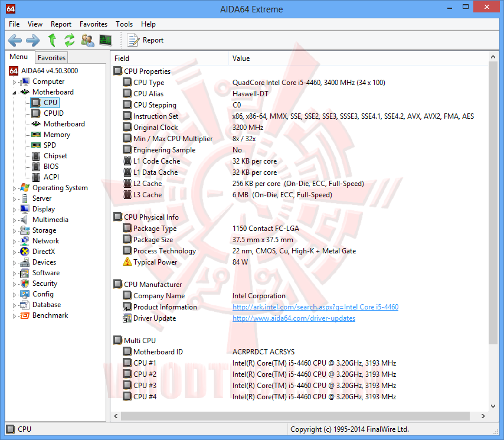504x440 pixels.
Task: Open the File menu
Action: click(14, 24)
